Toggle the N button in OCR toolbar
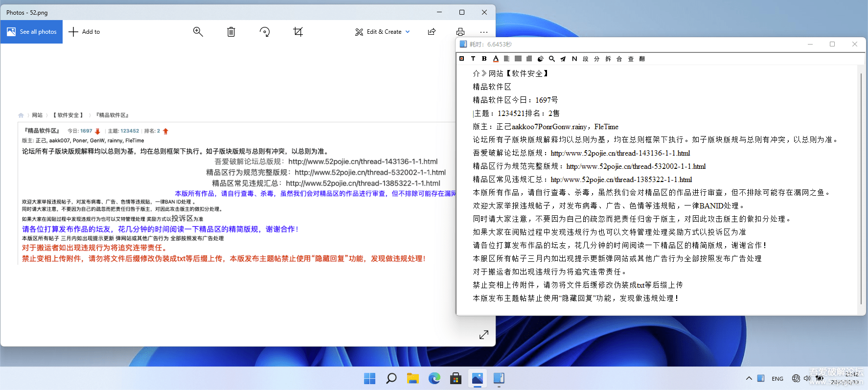 tap(574, 59)
